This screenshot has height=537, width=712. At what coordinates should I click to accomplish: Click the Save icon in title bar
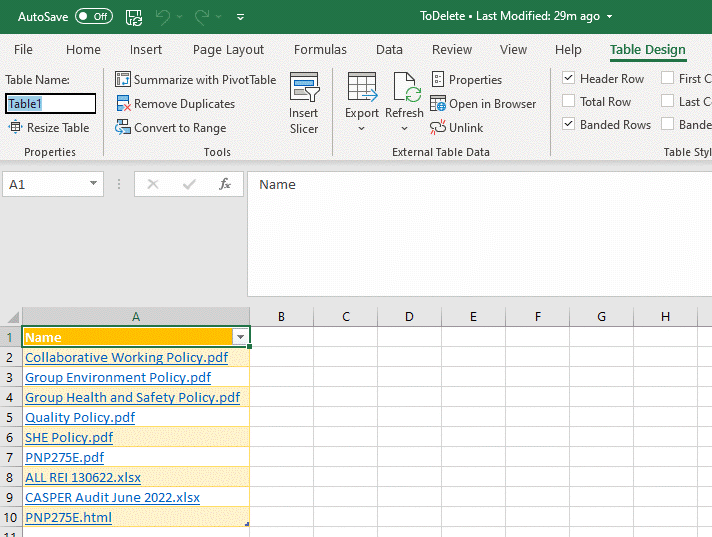134,17
